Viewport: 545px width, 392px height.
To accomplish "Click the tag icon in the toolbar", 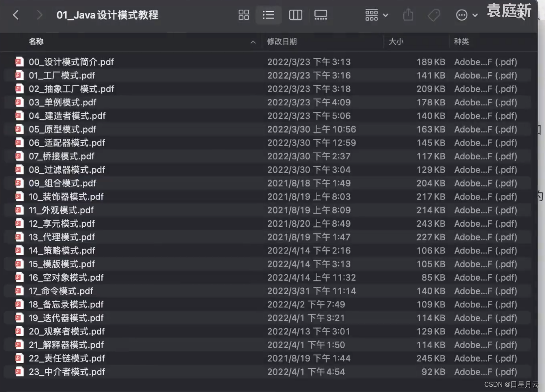I will [434, 15].
